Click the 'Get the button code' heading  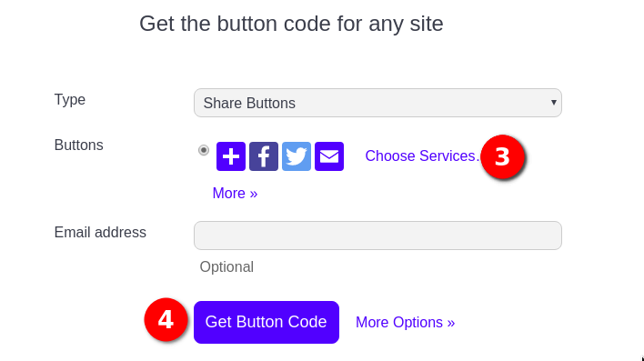291,24
